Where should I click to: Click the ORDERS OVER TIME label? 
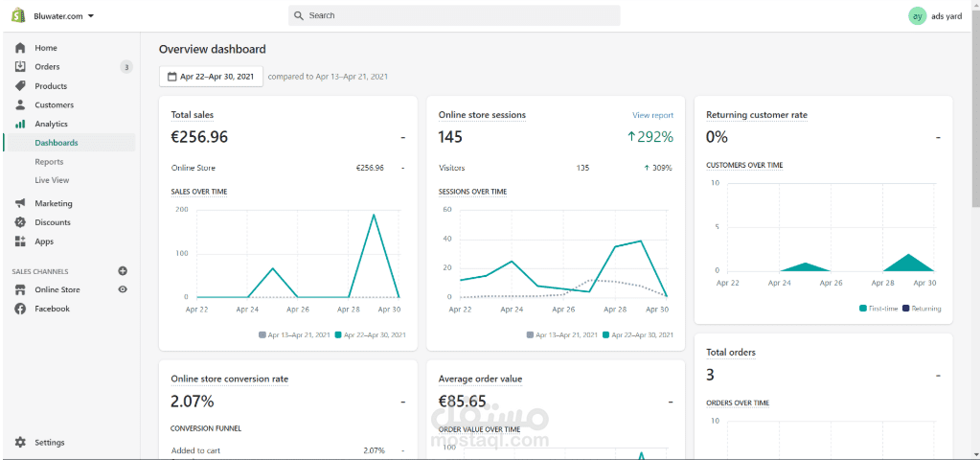pos(738,402)
